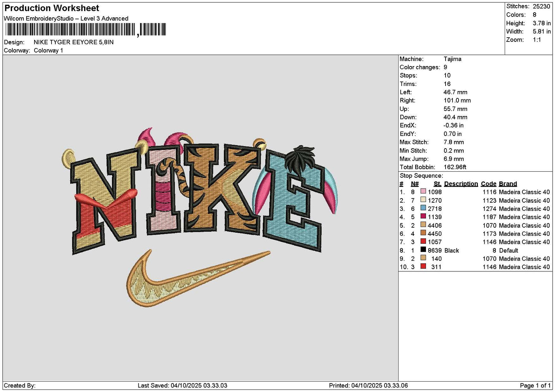555x392 pixels.
Task: Click the Production Worksheet title
Action: (52, 8)
